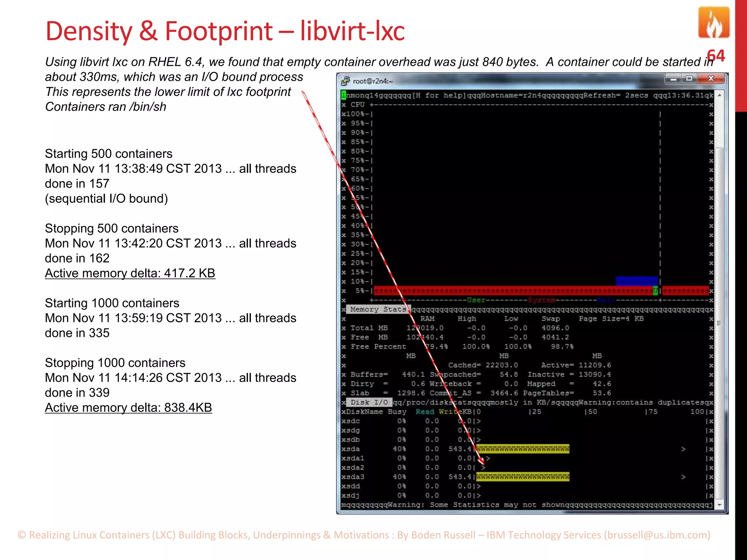The width and height of the screenshot is (747, 560).
Task: Click the sda1 disk row name
Action: point(355,458)
